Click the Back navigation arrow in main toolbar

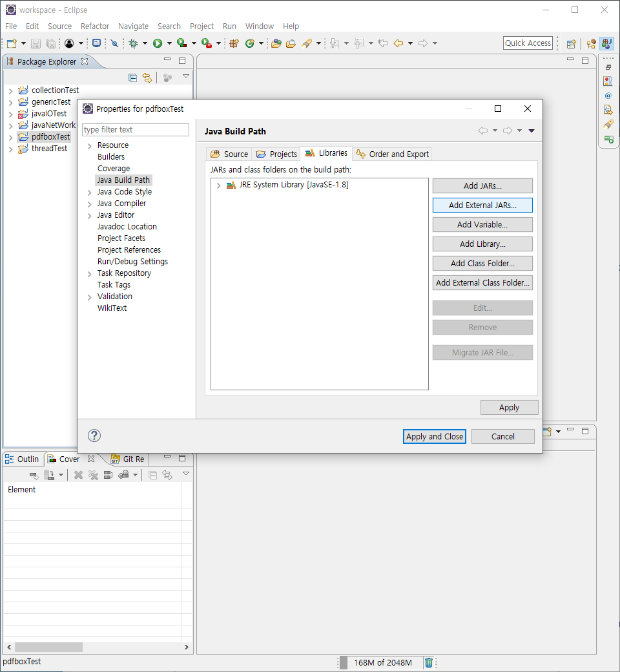[398, 43]
